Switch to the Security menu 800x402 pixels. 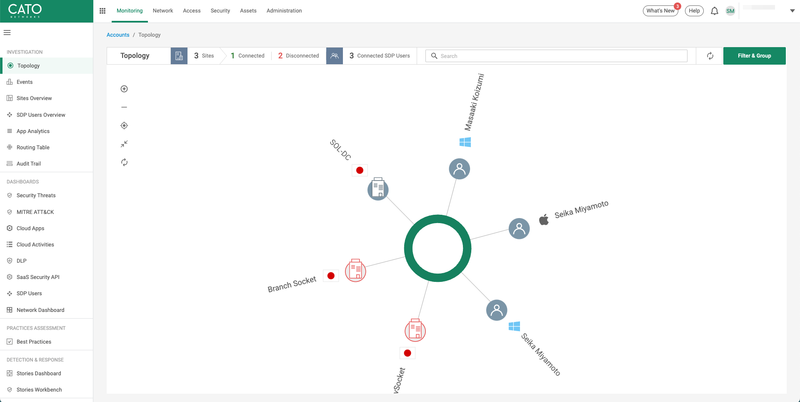pyautogui.click(x=220, y=11)
